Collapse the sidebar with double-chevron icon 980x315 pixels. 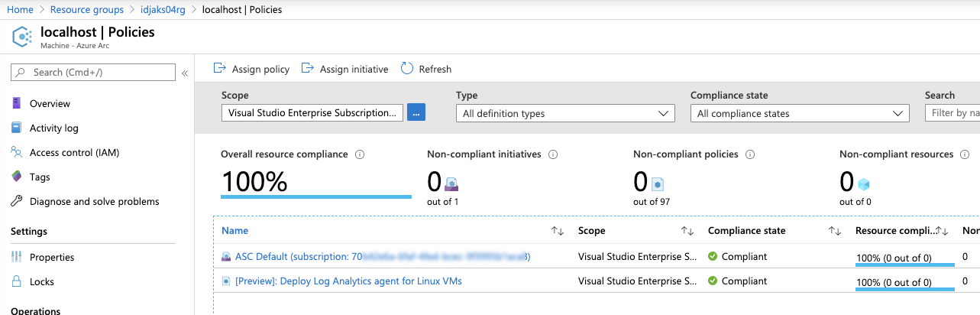tap(185, 73)
